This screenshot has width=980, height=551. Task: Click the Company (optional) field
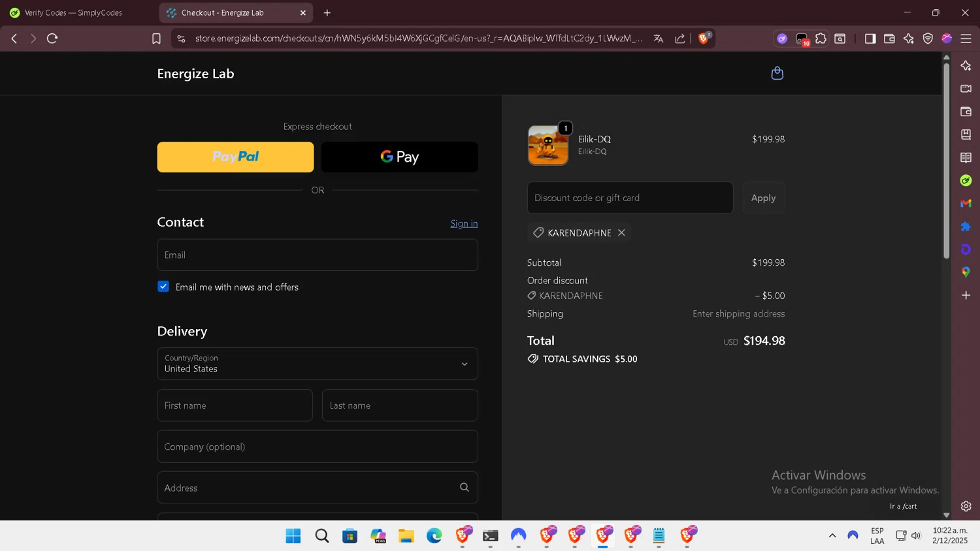tap(318, 447)
